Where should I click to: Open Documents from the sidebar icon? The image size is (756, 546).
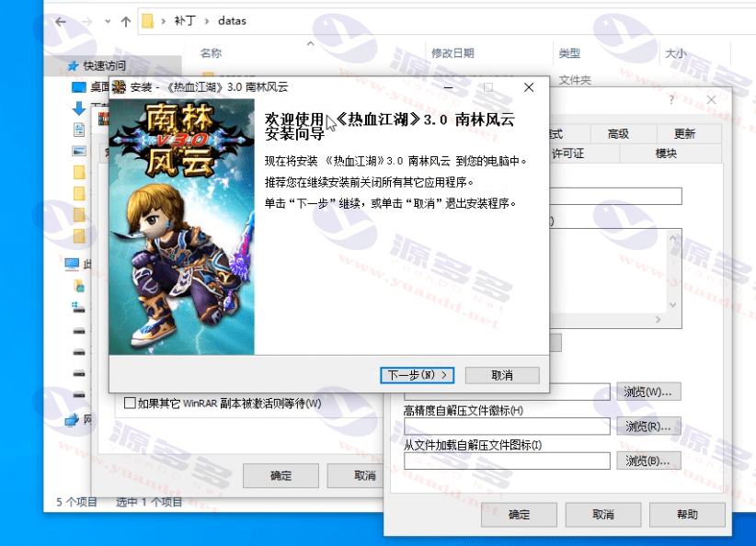[79, 130]
